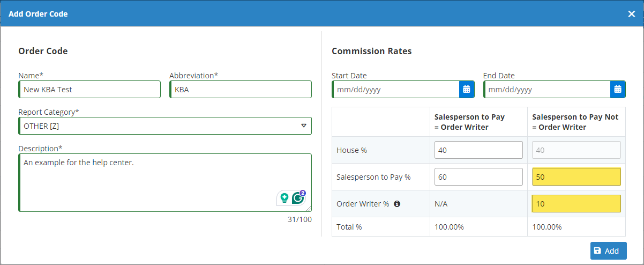Click highlighted Salesperson to Pay % field showing 50
The image size is (644, 265).
coord(576,176)
